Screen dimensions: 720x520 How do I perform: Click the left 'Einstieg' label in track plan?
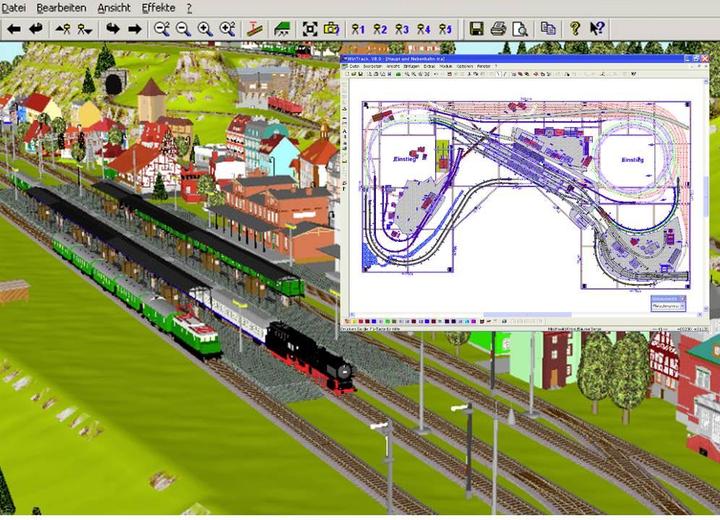click(405, 158)
